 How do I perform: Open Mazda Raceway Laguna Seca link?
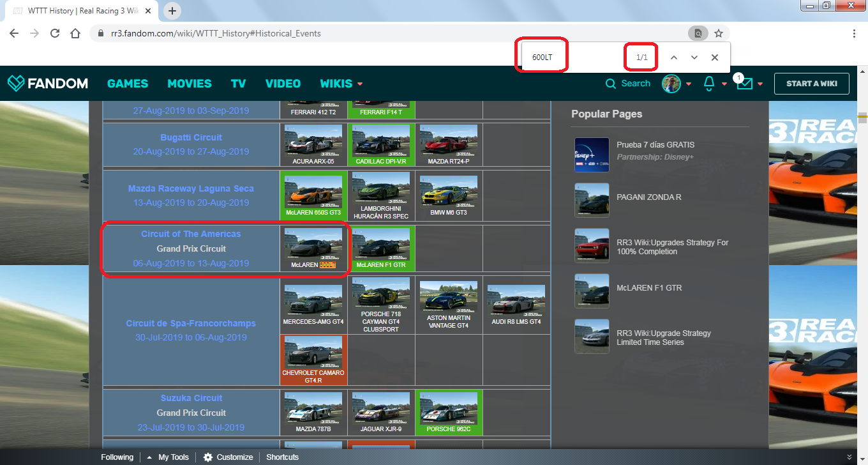pos(191,188)
